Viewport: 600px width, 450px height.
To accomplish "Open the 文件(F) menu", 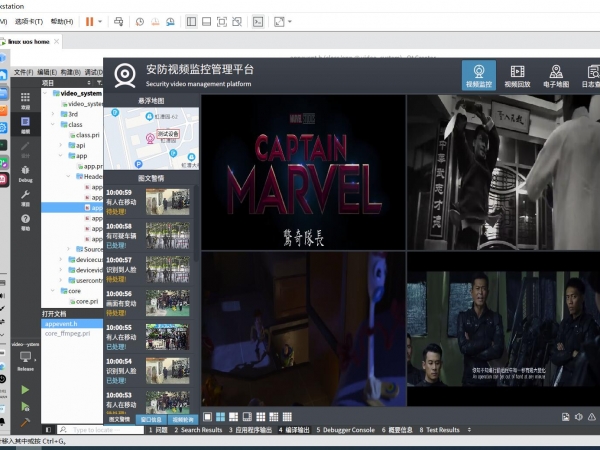I will point(24,72).
